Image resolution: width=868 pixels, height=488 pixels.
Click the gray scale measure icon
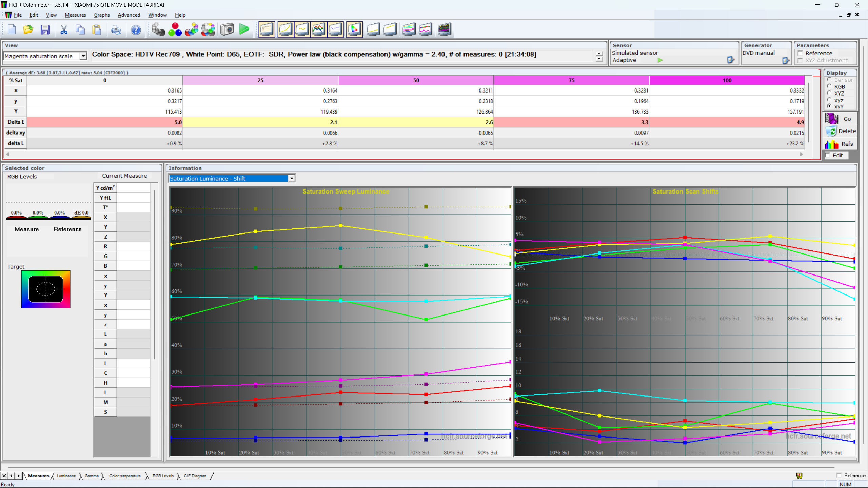158,29
